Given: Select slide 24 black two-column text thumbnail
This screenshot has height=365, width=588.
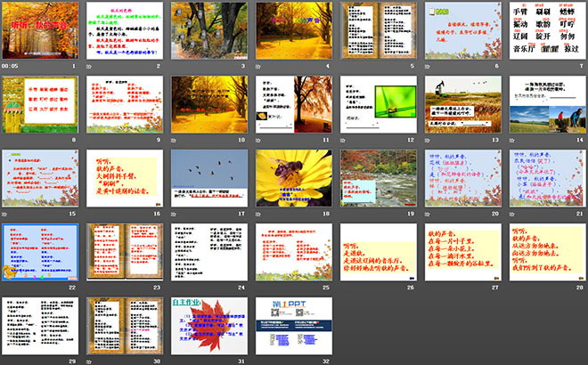Looking at the screenshot, I should pos(209,252).
